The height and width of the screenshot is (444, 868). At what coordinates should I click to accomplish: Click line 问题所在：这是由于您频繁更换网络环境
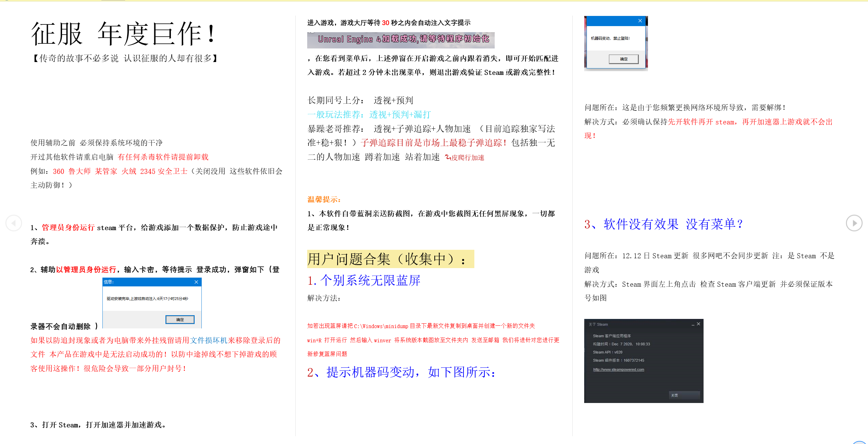pyautogui.click(x=685, y=107)
